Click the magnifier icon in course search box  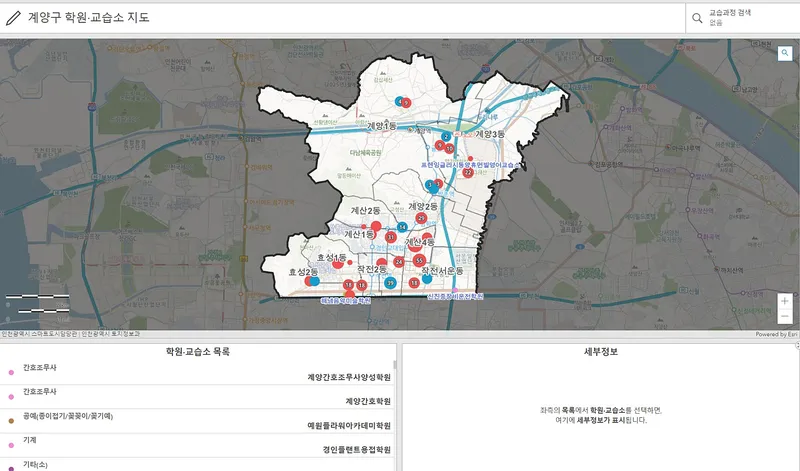point(696,17)
